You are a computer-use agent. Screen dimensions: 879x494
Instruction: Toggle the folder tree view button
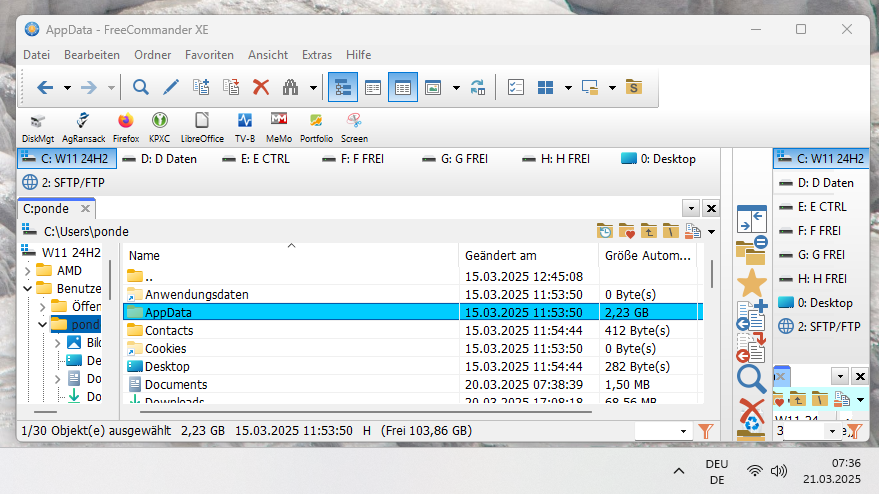(343, 87)
